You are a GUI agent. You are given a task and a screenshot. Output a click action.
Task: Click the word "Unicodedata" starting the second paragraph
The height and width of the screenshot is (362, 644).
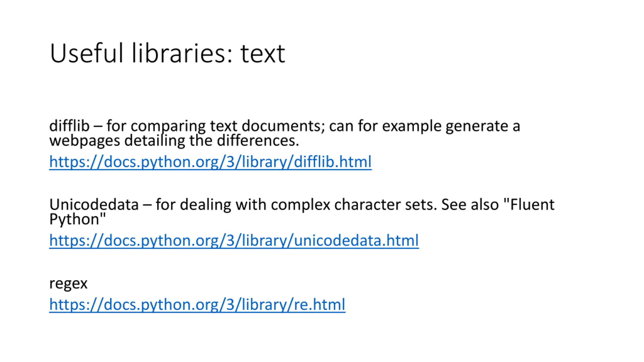pyautogui.click(x=94, y=204)
